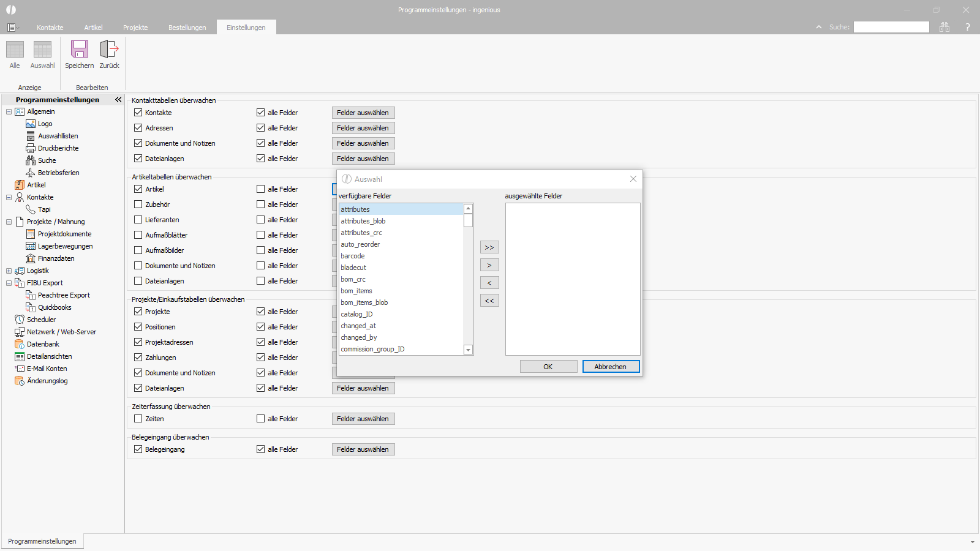Focus the Suche input field
The width and height of the screenshot is (980, 551).
click(891, 27)
